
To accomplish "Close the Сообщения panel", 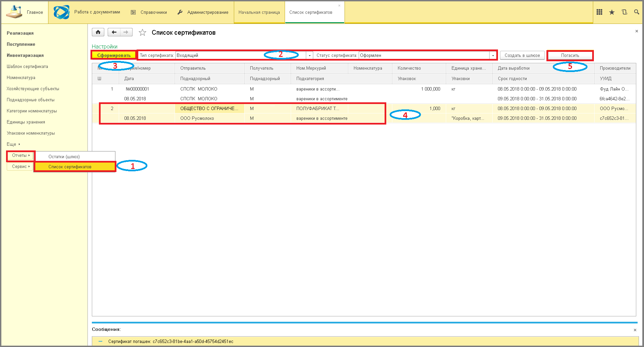I will pyautogui.click(x=635, y=330).
